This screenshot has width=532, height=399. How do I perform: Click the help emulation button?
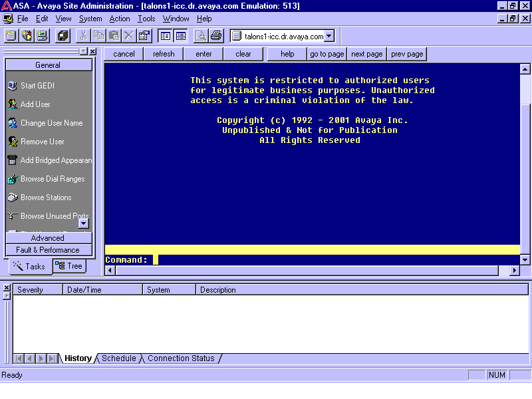tap(287, 54)
